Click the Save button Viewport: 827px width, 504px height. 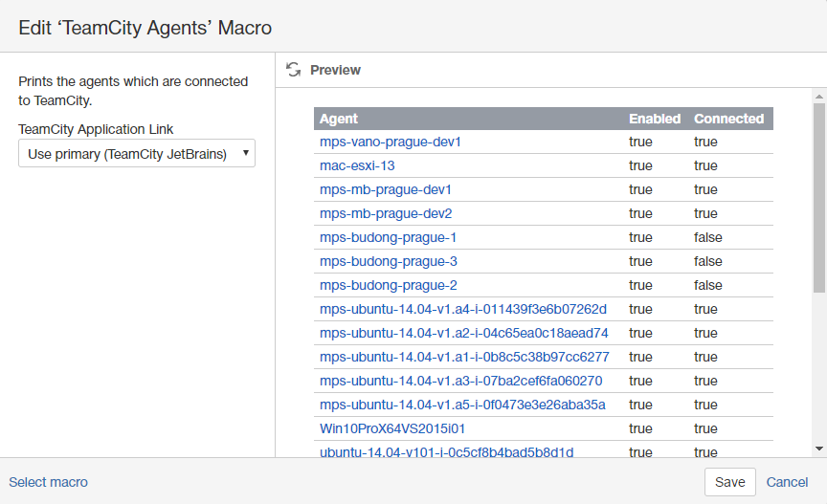[x=729, y=482]
